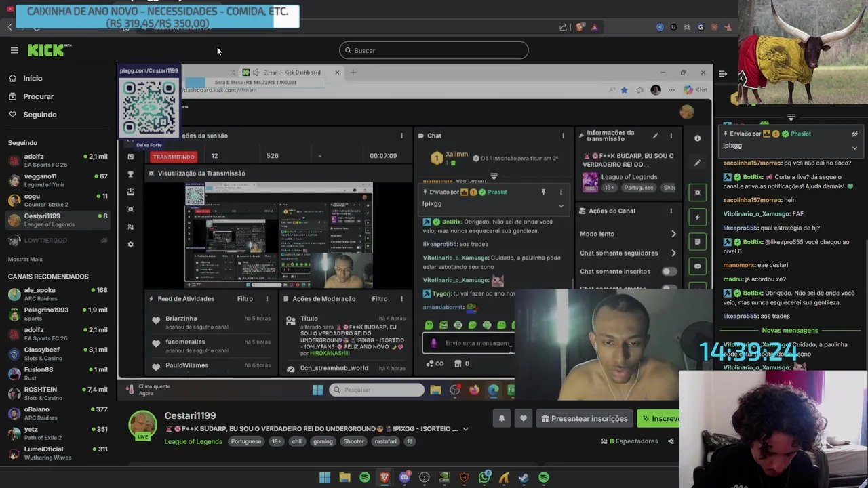
Task: Click chat bubble icon in dashboard right rail
Action: 697,266
